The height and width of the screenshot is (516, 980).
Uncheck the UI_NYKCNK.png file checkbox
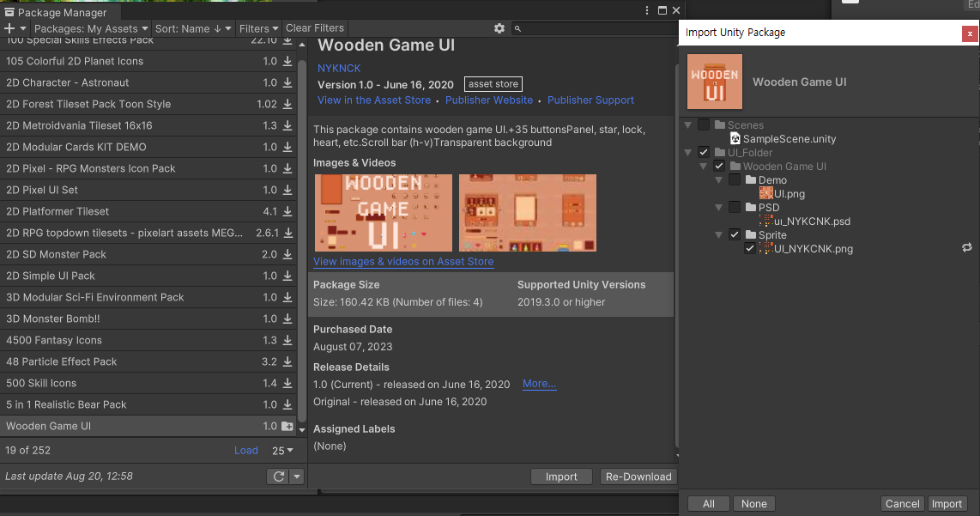pos(750,248)
